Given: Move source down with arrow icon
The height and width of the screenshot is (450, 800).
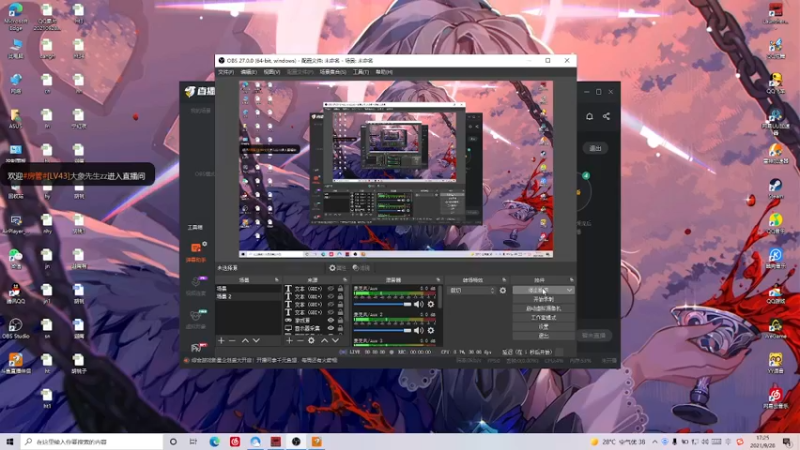Looking at the screenshot, I should 335,340.
